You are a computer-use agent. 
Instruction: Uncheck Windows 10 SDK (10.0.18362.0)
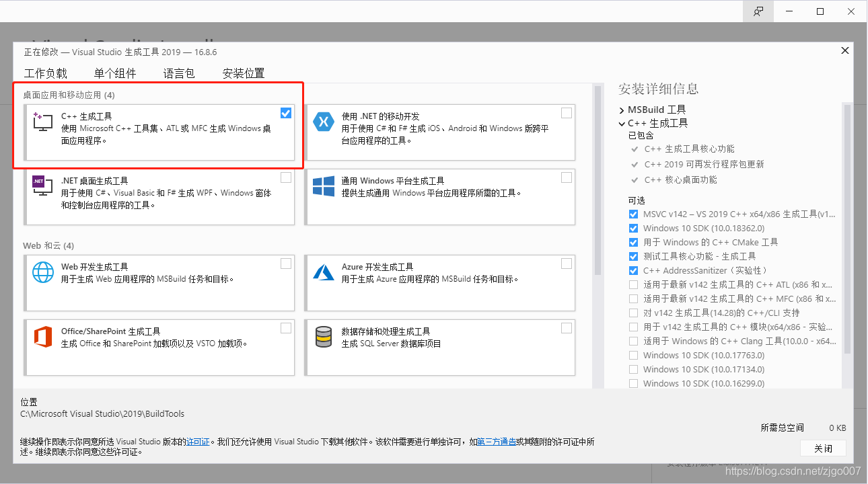(x=633, y=228)
